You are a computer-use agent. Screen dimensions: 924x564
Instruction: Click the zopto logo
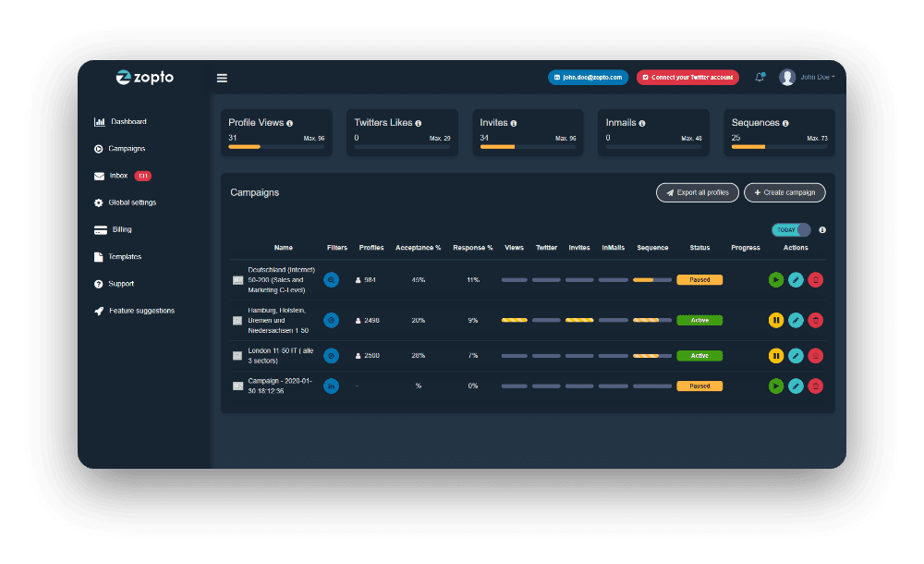coord(144,78)
